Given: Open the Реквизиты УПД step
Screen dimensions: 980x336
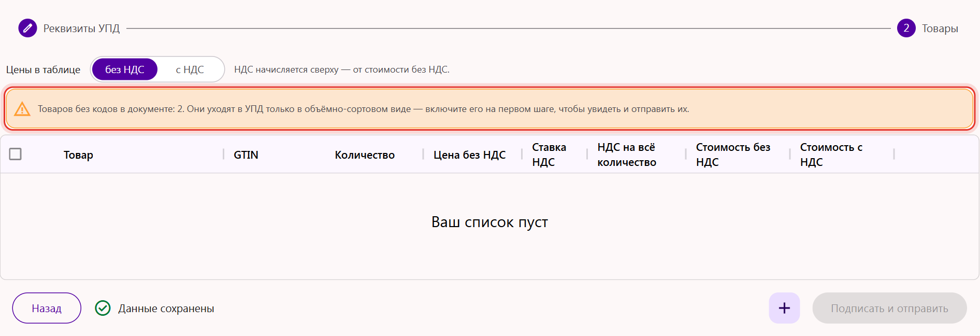Looking at the screenshot, I should point(81,29).
